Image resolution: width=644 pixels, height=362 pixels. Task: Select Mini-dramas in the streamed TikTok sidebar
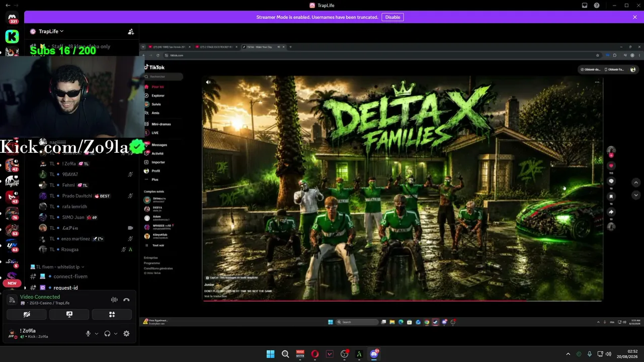pos(157,124)
